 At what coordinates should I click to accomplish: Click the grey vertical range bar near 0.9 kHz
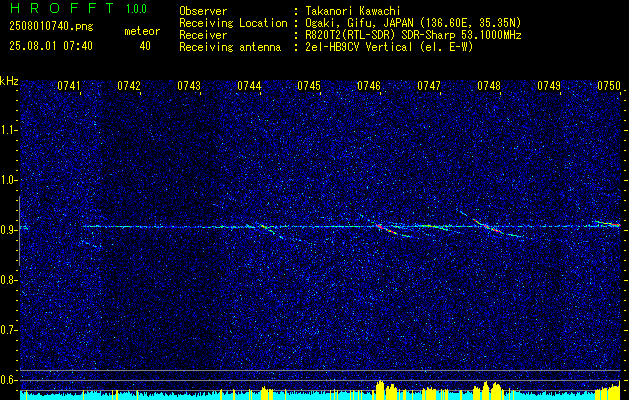pyautogui.click(x=19, y=231)
